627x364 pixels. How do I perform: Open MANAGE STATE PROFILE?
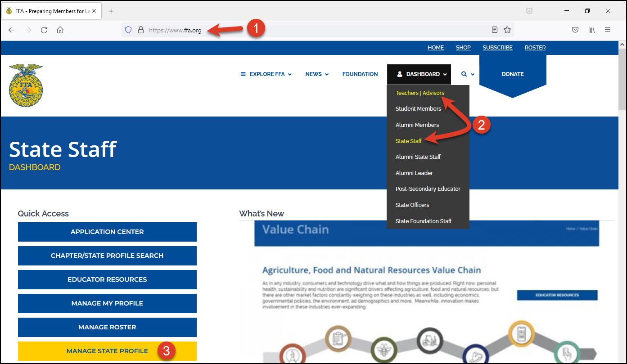107,351
